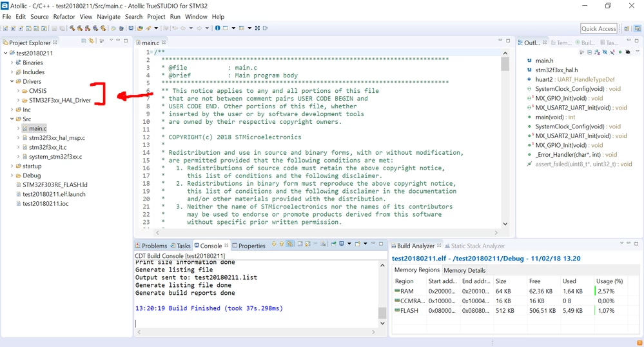Click the bug Debug icon in toolbar
Screen dimensions: 644x347
(x=122, y=28)
